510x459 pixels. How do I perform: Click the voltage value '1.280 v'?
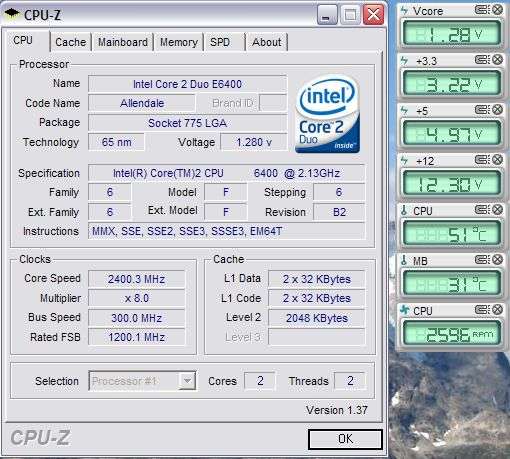tap(254, 142)
